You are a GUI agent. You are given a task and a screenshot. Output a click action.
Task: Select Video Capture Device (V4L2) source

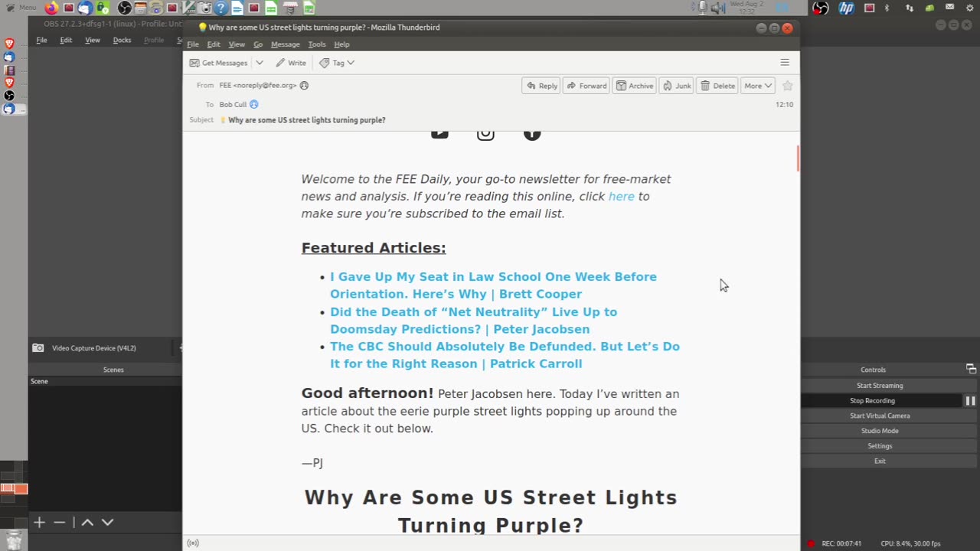94,348
